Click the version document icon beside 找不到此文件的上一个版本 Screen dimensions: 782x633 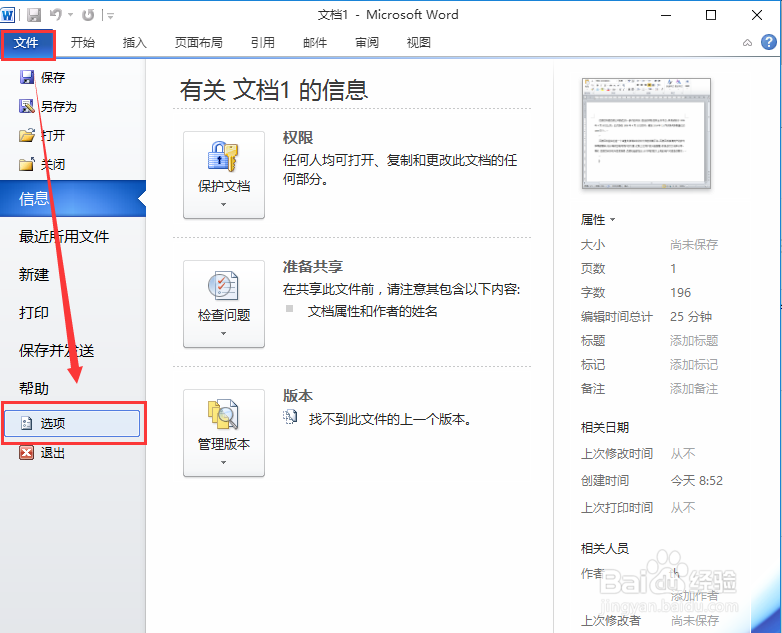(290, 417)
